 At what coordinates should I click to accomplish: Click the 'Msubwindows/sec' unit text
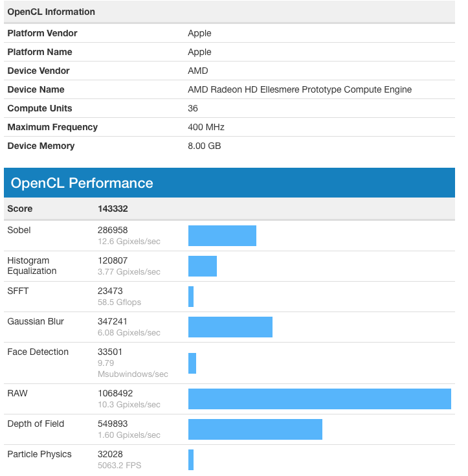point(133,374)
